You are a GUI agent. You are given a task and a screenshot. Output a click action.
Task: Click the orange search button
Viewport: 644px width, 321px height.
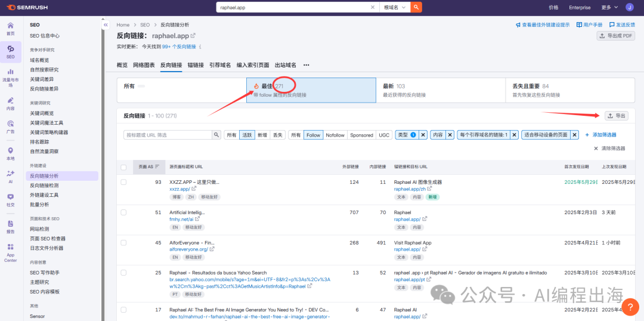(x=416, y=7)
